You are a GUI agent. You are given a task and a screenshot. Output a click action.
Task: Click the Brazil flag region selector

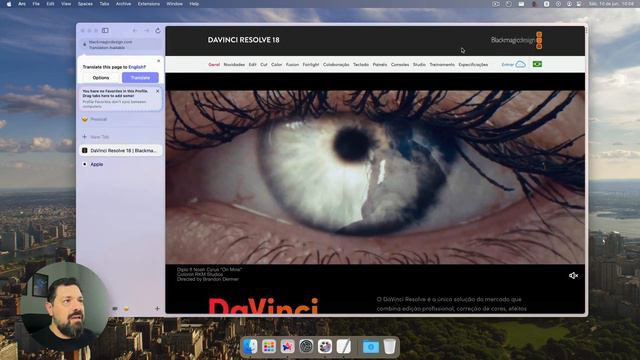point(537,64)
